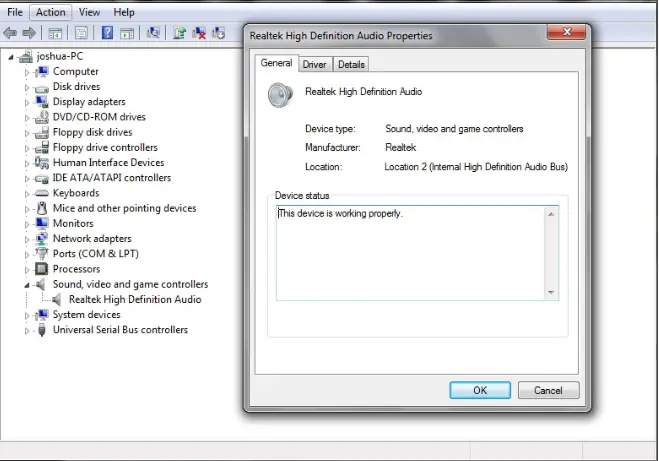Viewport: 659px width, 461px height.
Task: Click the Universal Serial Bus controllers icon
Action: click(42, 330)
